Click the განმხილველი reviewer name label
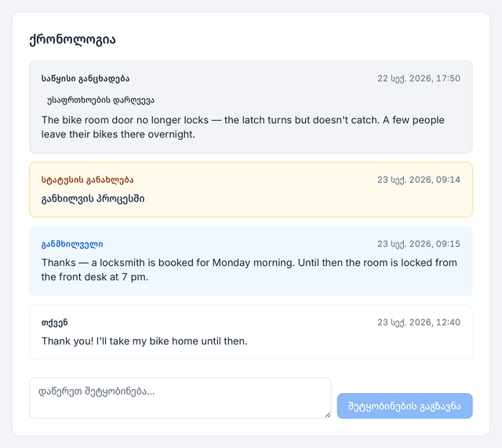 click(x=72, y=244)
